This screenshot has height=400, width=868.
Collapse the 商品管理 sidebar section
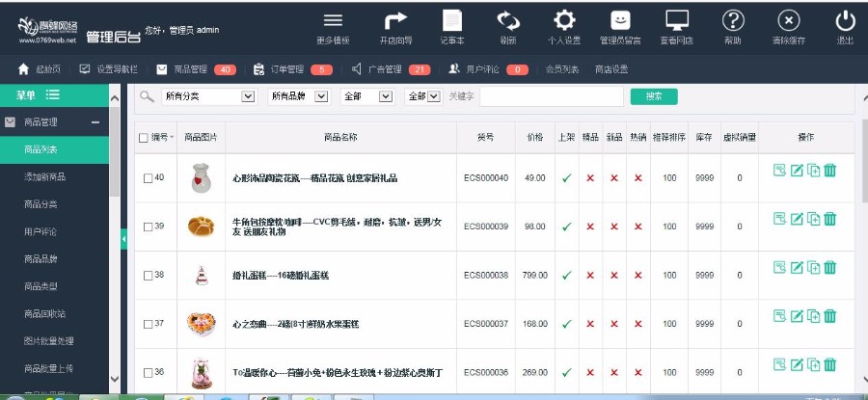pos(95,122)
